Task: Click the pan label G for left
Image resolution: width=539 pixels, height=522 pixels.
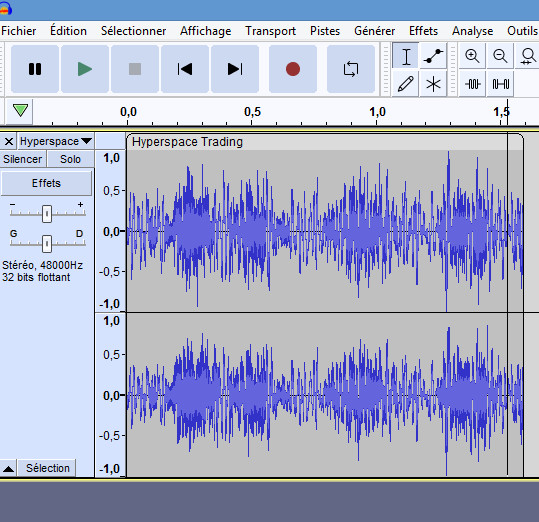Action: [13, 234]
